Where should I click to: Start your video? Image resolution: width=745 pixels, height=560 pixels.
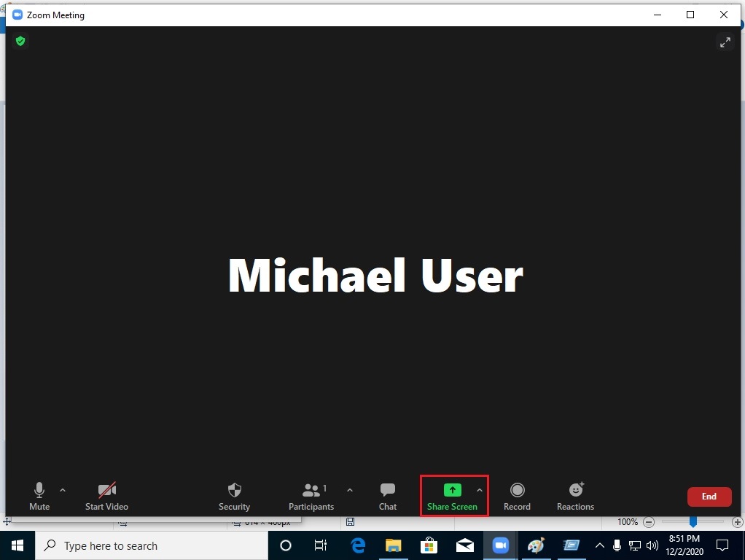pos(106,496)
